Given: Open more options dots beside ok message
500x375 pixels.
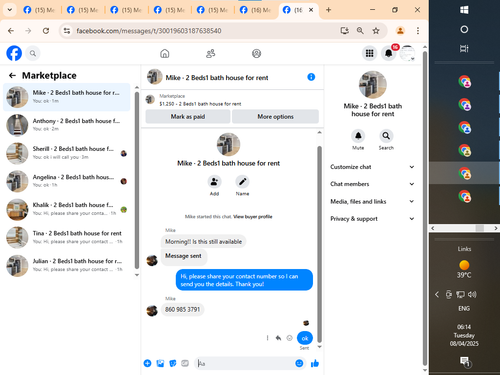Looking at the screenshot, I should 267,338.
